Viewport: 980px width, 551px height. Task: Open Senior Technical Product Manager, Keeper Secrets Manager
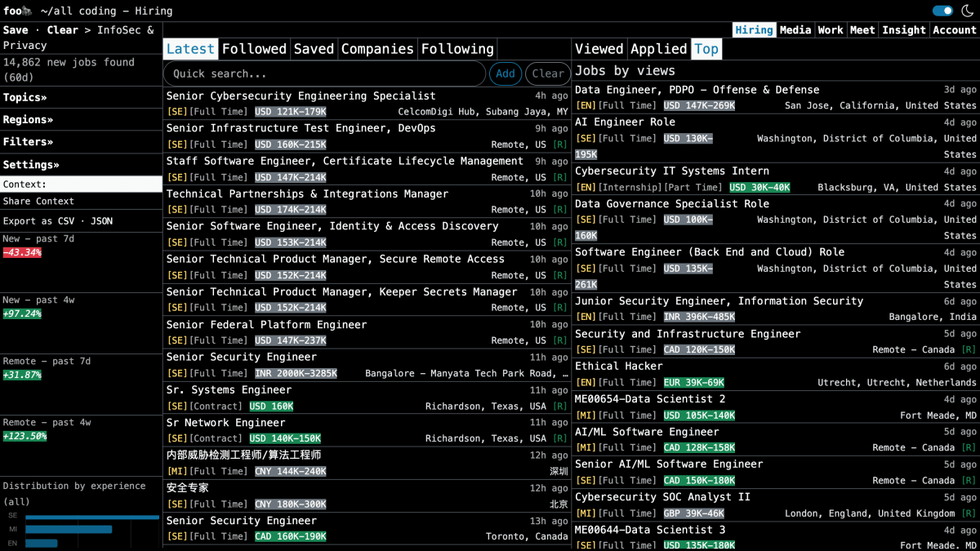tap(341, 291)
